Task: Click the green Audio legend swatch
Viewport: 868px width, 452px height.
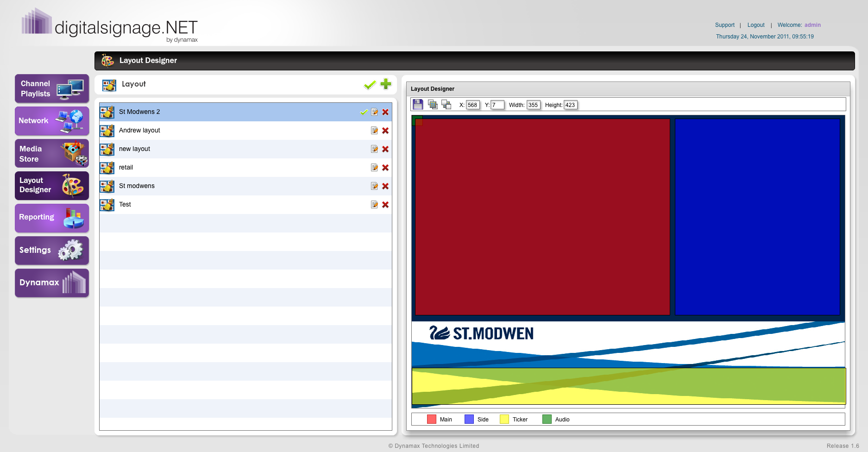Action: coord(547,419)
